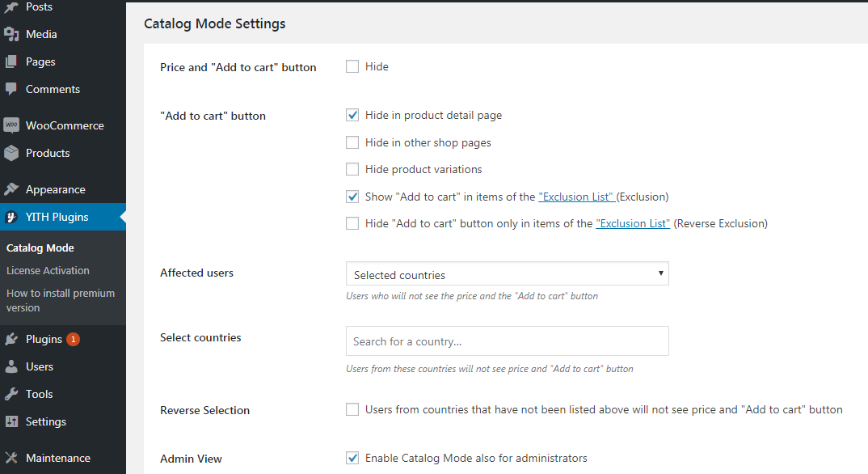Screen dimensions: 868x474
Task: Check Hide price and Add to cart
Action: pos(352,66)
